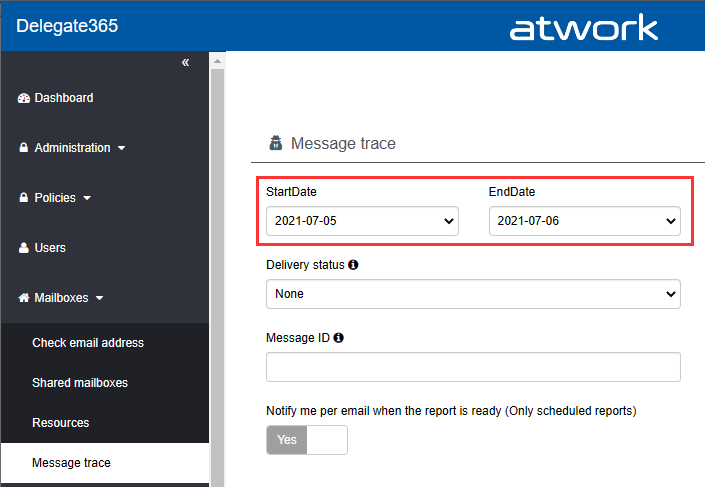
Task: Click the Message ID info icon
Action: 339,338
